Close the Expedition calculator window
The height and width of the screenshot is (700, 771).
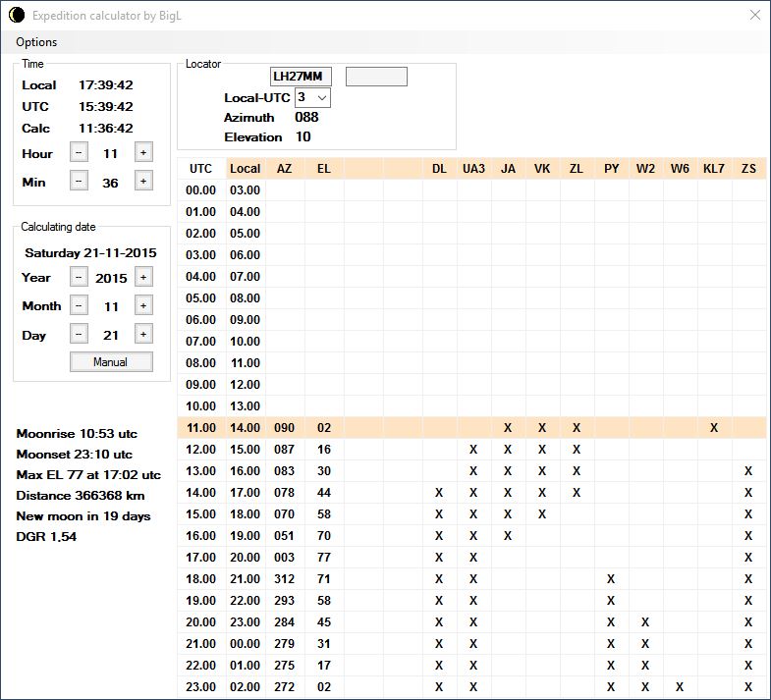tap(754, 15)
